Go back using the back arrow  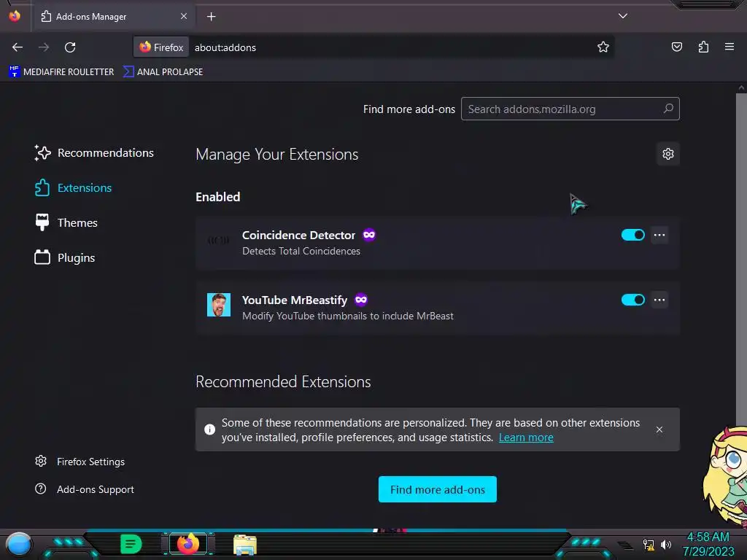point(18,47)
